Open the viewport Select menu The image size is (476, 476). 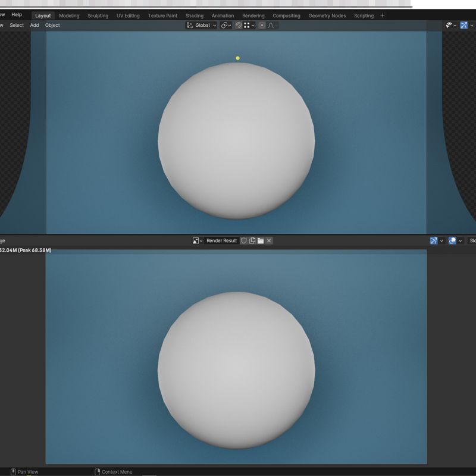[17, 25]
